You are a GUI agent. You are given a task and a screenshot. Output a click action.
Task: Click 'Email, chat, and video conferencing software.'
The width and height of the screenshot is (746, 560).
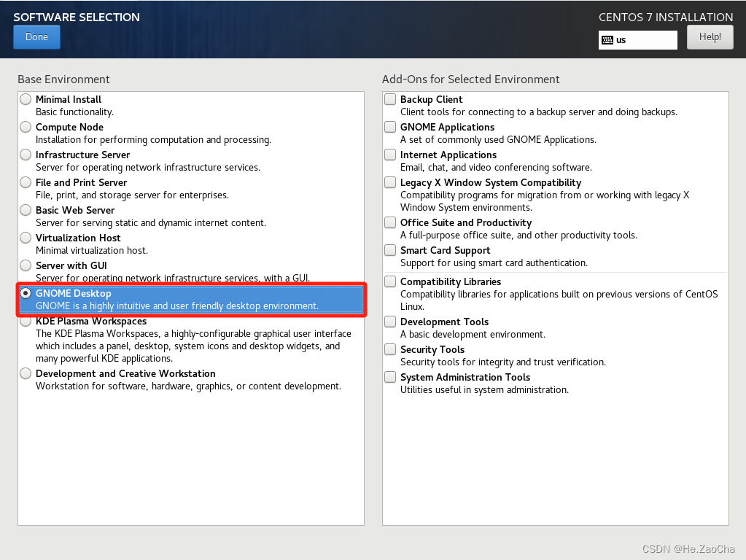pyautogui.click(x=496, y=167)
